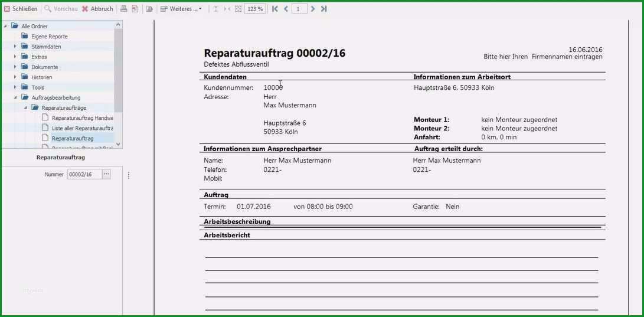Click the Termin date 01.07.2016
The image size is (644, 317).
[254, 207]
